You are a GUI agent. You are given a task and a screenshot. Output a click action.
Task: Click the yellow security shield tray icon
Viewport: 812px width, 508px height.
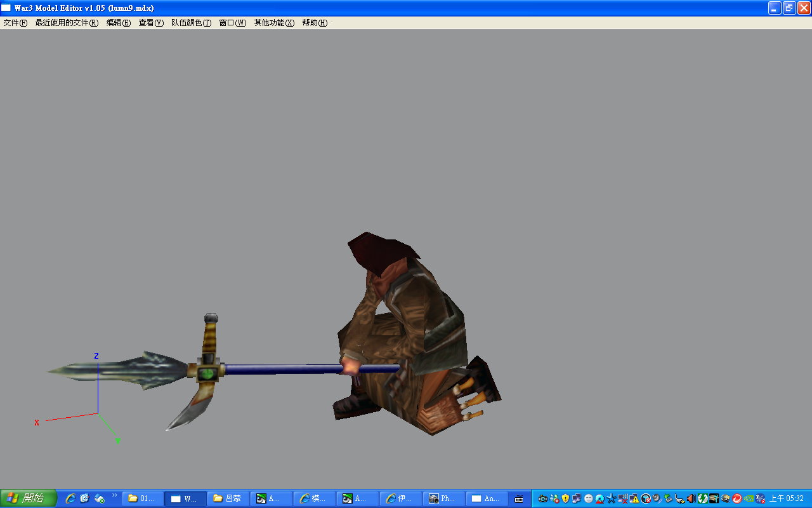pyautogui.click(x=565, y=498)
